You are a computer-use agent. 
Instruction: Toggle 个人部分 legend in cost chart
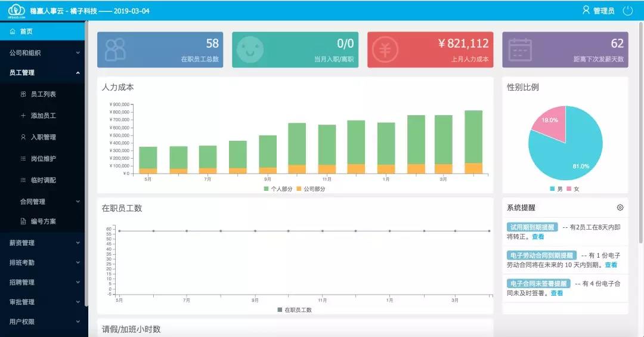tap(274, 188)
